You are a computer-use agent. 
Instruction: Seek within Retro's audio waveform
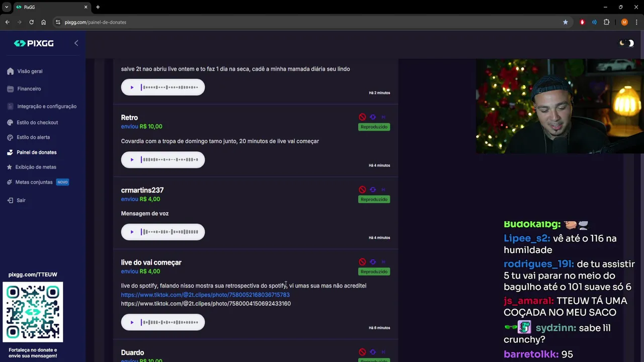tap(170, 160)
